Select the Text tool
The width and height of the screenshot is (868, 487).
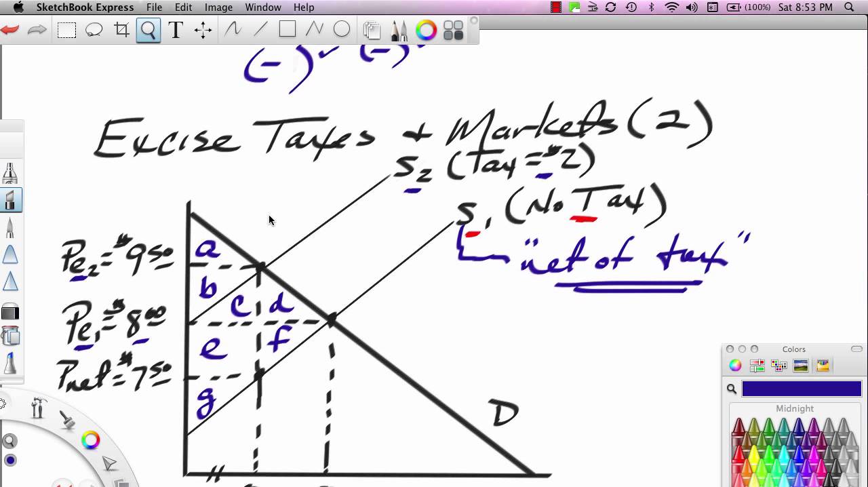pos(176,30)
